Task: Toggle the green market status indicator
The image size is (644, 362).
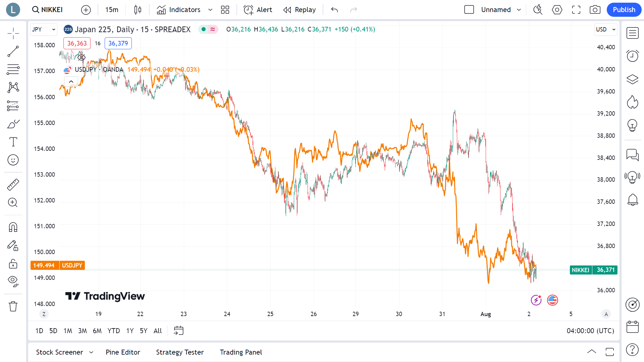Action: click(204, 29)
